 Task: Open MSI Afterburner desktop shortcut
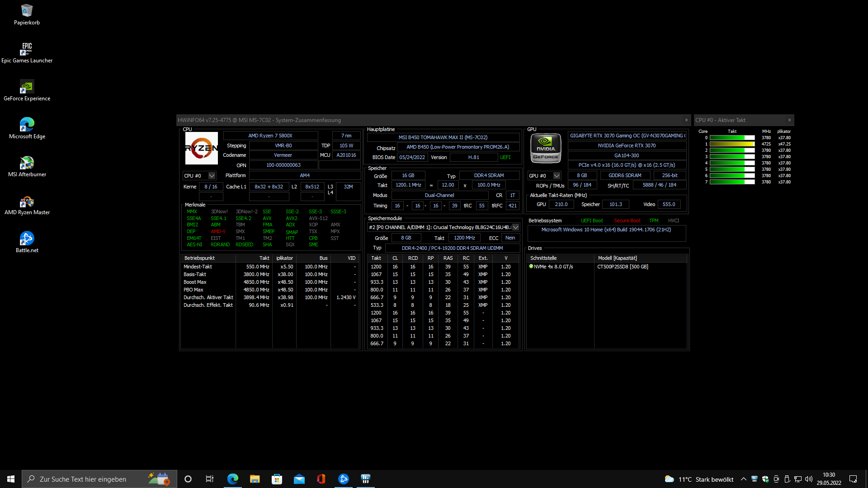coord(27,166)
